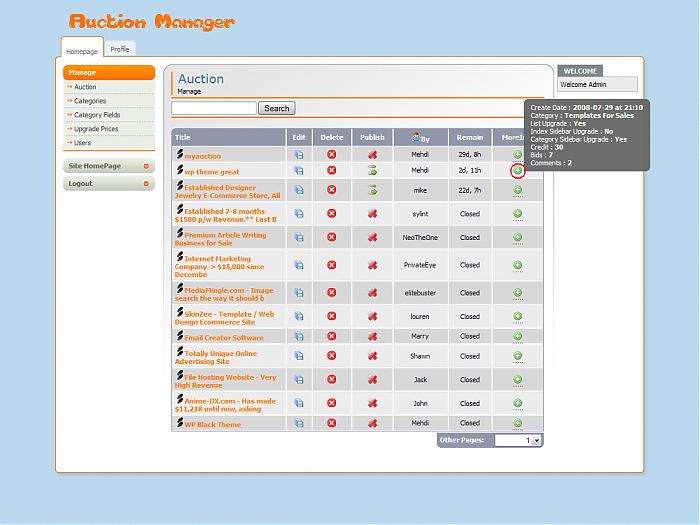Edit SkinZee Template auction
Viewport: 700px width, 525px height.
pos(299,317)
